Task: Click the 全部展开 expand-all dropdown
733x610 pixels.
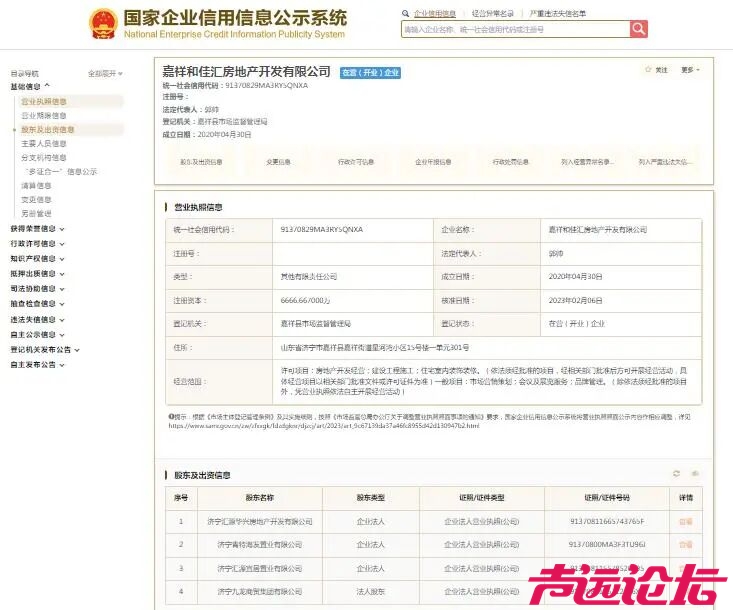Action: [105, 73]
